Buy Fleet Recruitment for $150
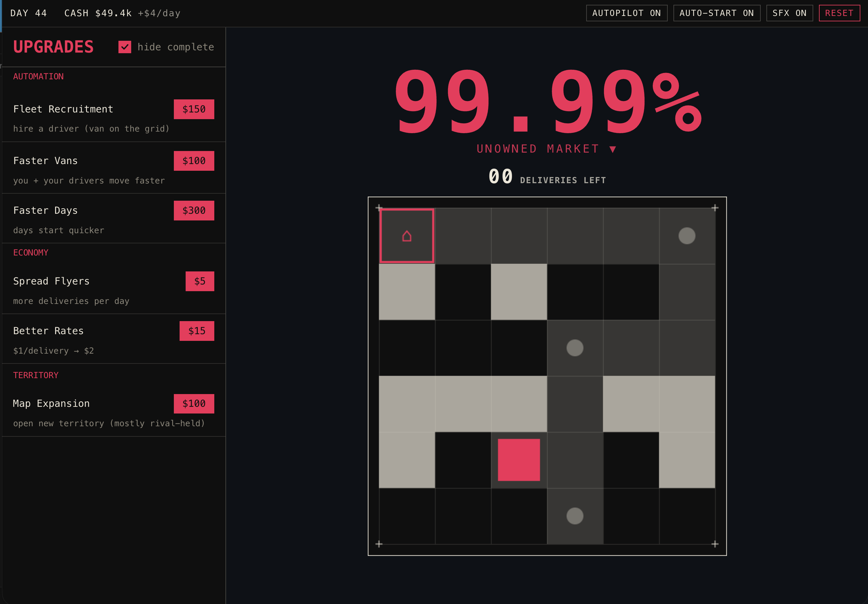This screenshot has width=868, height=604. [x=194, y=109]
